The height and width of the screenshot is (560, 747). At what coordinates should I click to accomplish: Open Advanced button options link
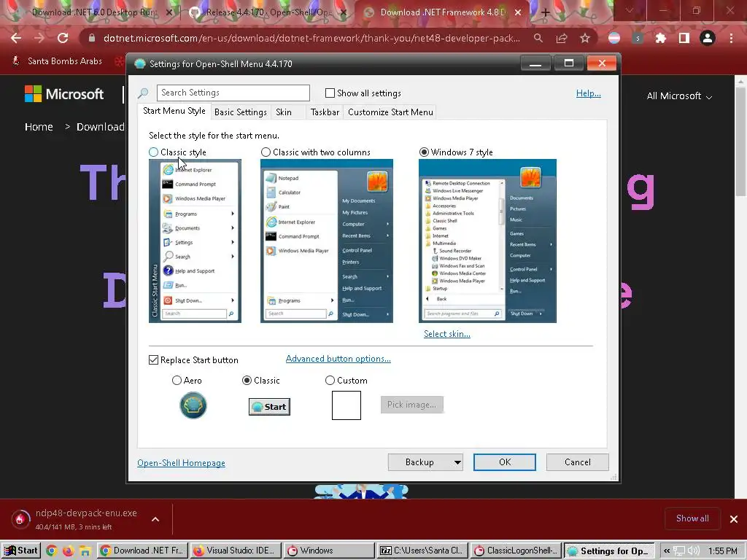tap(338, 359)
